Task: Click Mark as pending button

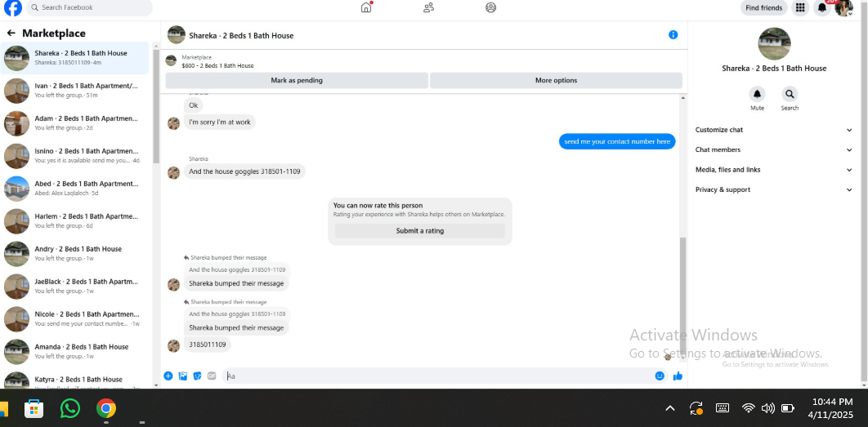Action: 297,80
